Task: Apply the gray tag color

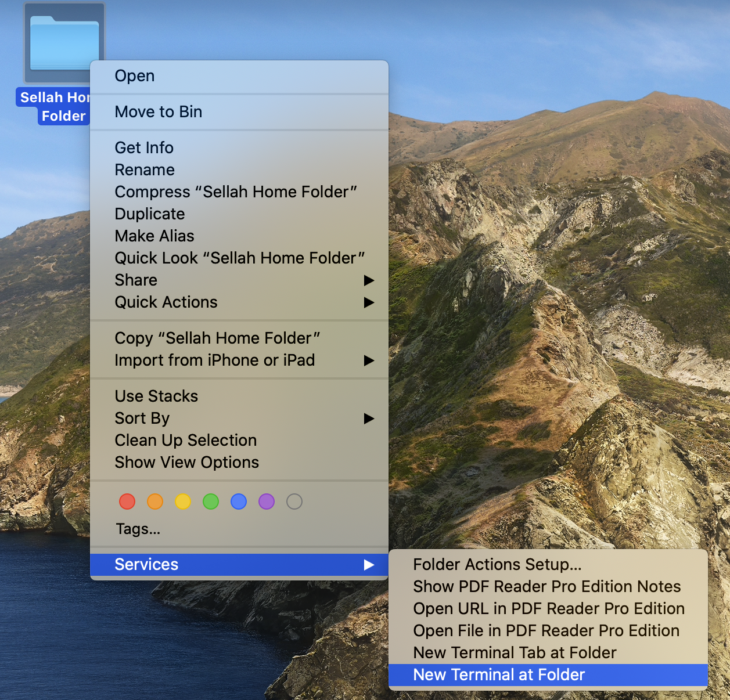Action: (294, 501)
